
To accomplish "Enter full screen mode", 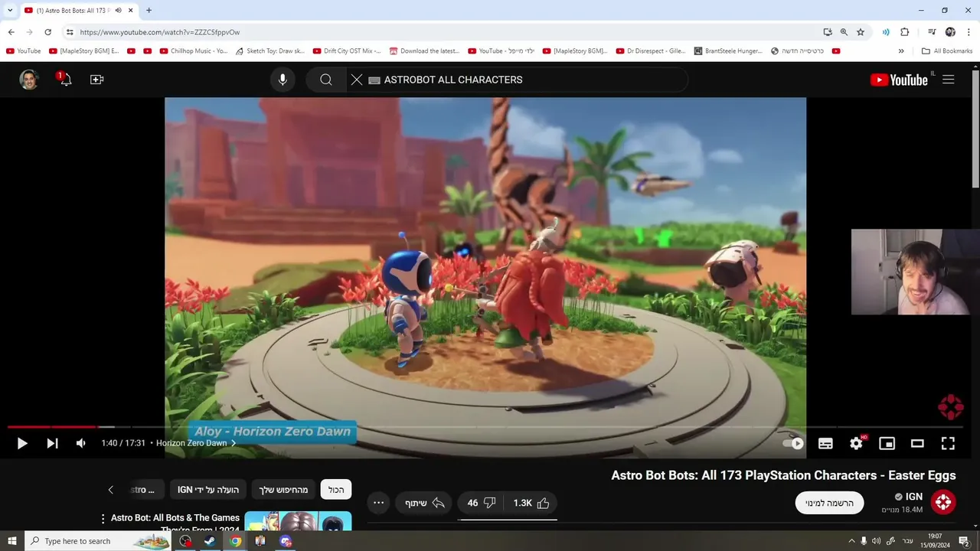I will (x=948, y=443).
